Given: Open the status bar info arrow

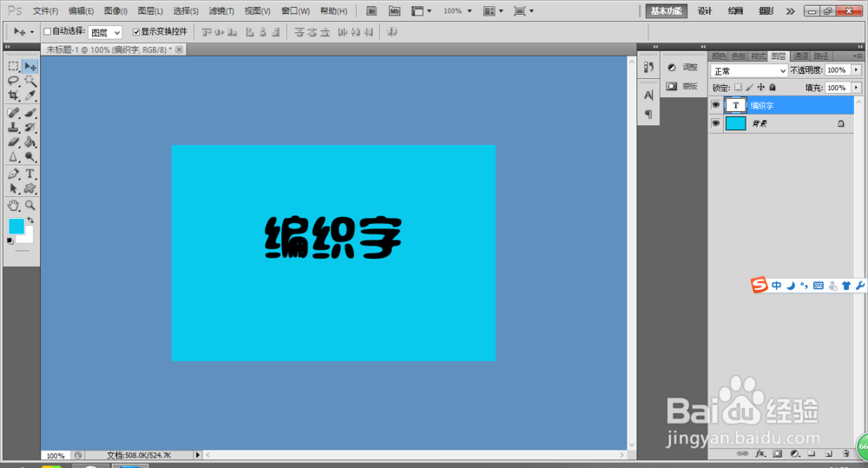Looking at the screenshot, I should coord(198,455).
